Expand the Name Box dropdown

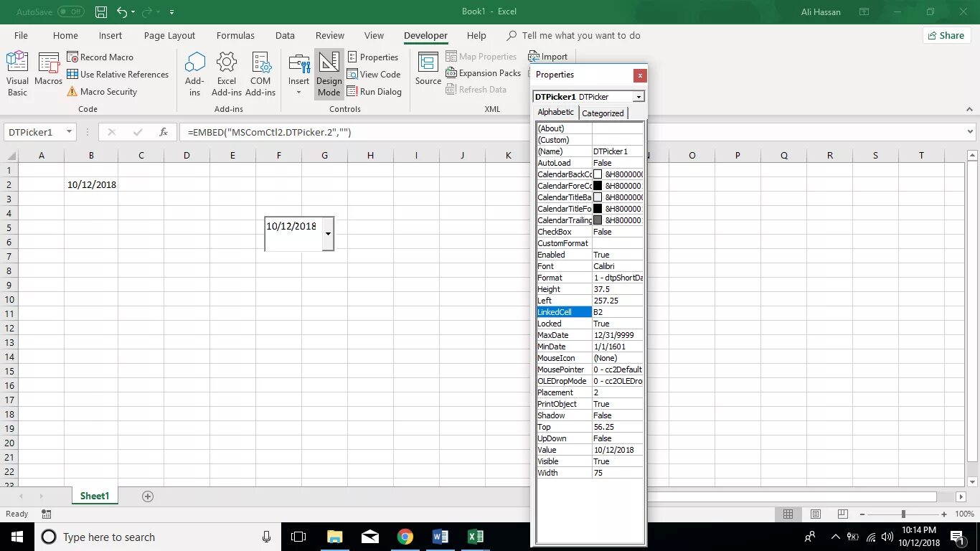tap(70, 132)
